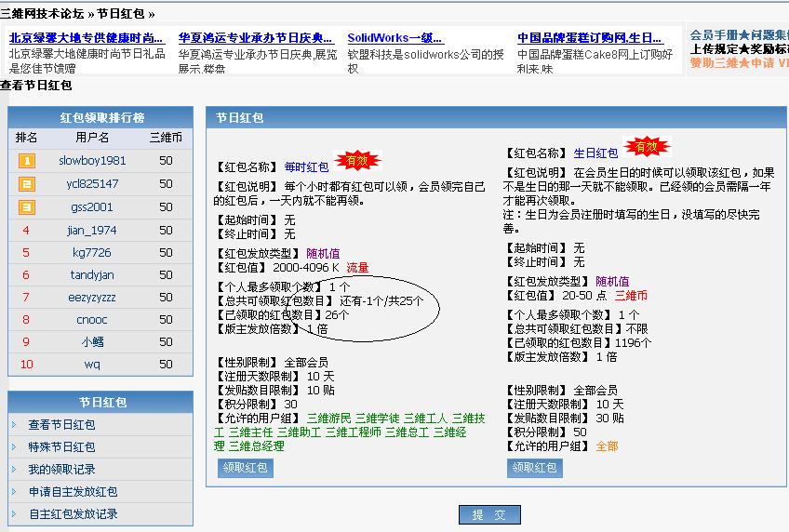Click the 有效 starburst next to 生日红包
This screenshot has height=532, width=789.
pos(647,147)
